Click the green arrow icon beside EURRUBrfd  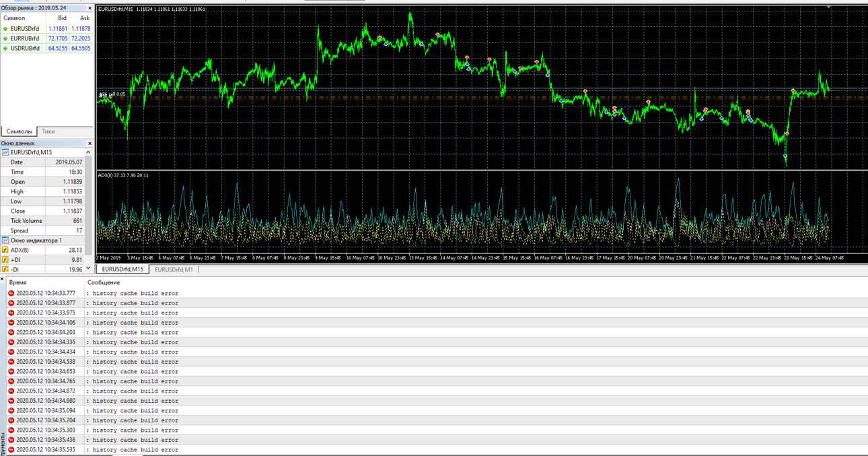(x=5, y=38)
